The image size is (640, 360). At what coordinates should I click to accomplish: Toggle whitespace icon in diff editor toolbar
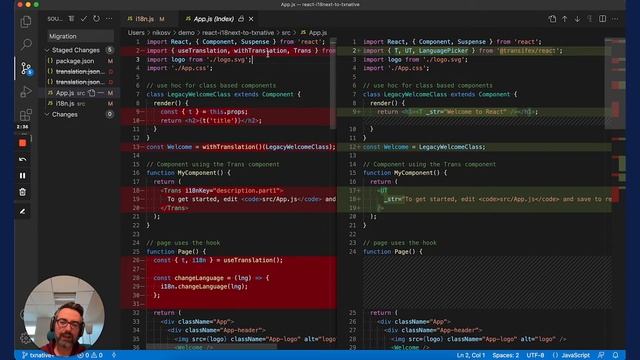[590, 19]
